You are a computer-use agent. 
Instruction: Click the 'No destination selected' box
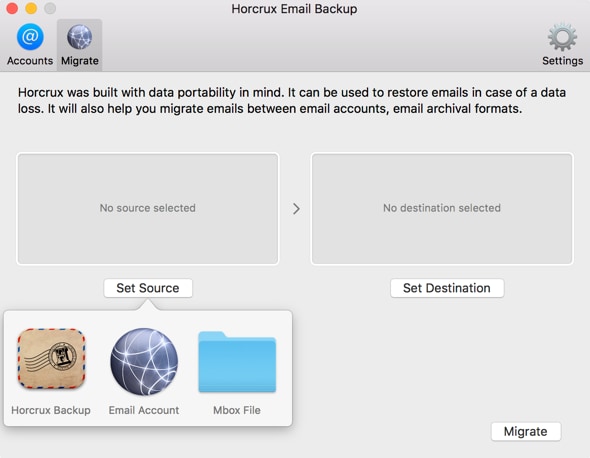point(442,208)
